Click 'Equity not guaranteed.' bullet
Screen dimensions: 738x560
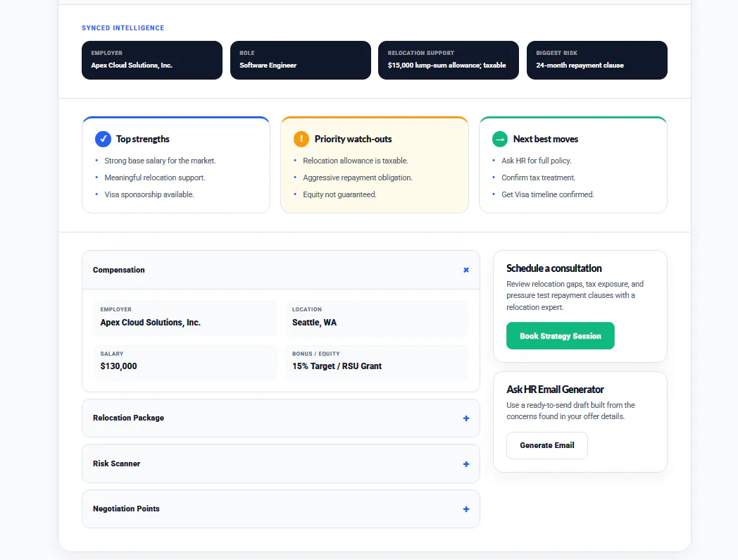pyautogui.click(x=340, y=194)
